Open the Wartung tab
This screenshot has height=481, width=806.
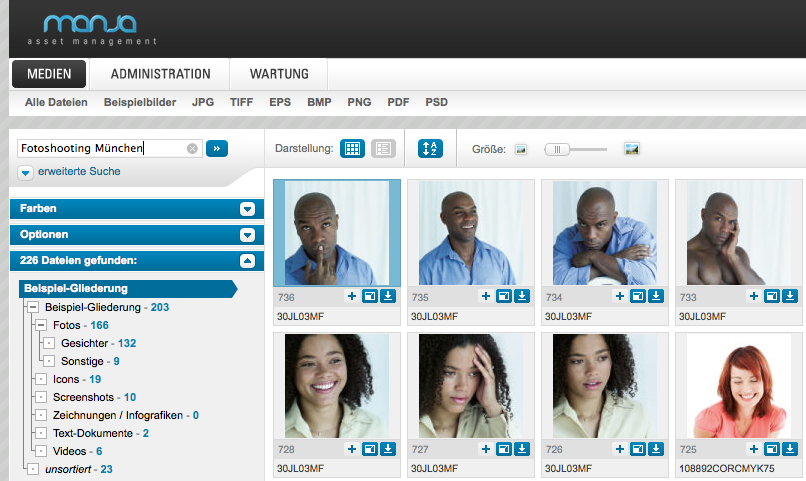(279, 74)
